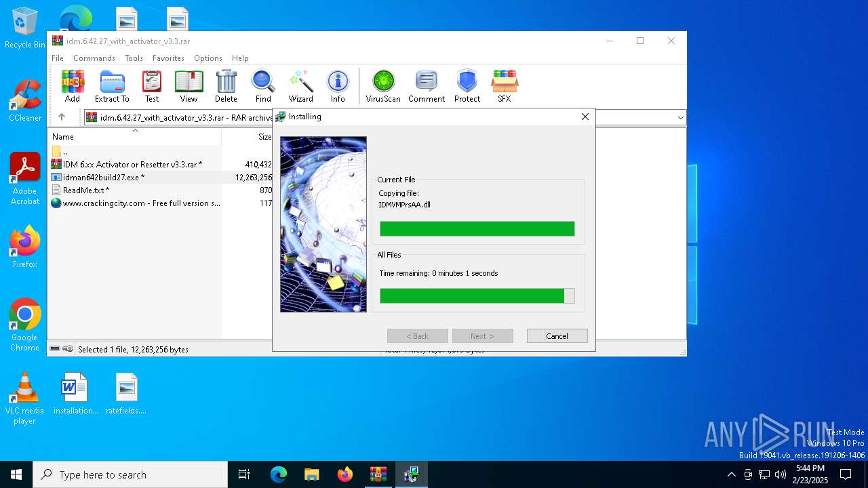Go up one level arrow in WinRAR
The width and height of the screenshot is (868, 488).
[62, 117]
